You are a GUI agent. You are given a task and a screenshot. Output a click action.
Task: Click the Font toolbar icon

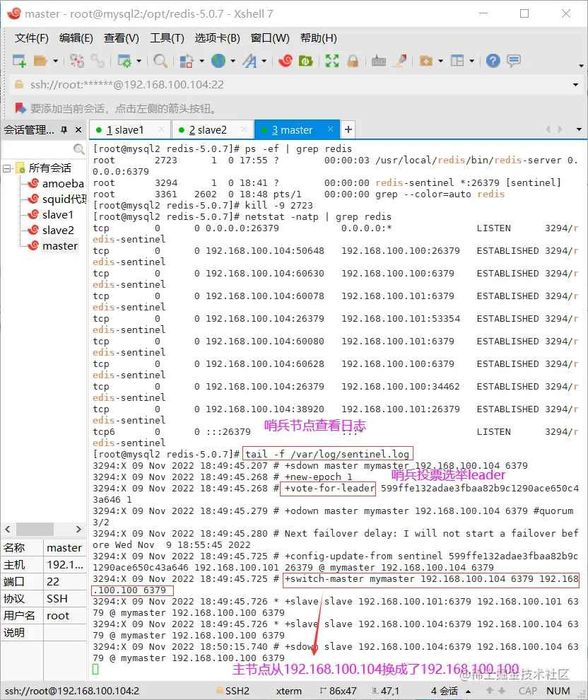pos(250,61)
